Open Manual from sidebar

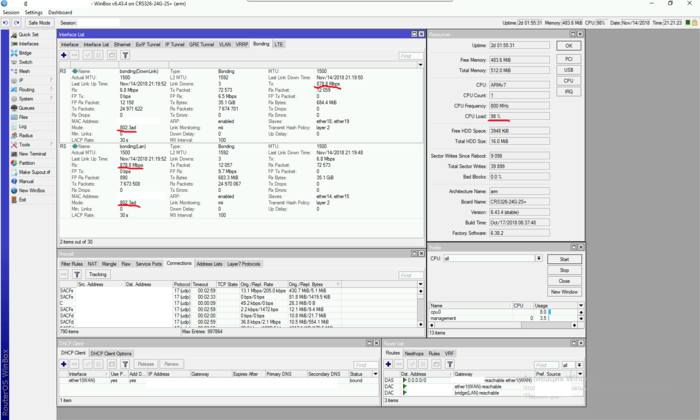coord(26,181)
